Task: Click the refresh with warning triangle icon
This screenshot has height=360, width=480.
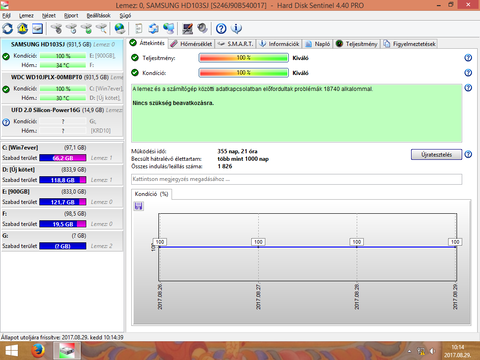Action: click(x=23, y=29)
